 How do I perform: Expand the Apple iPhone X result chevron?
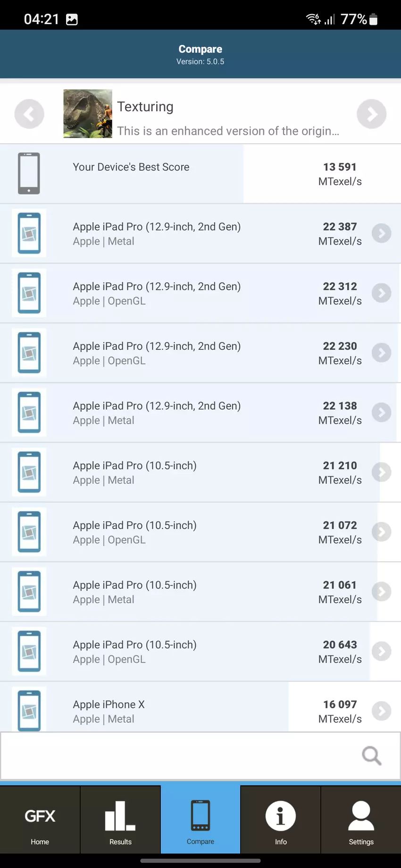coord(381,711)
